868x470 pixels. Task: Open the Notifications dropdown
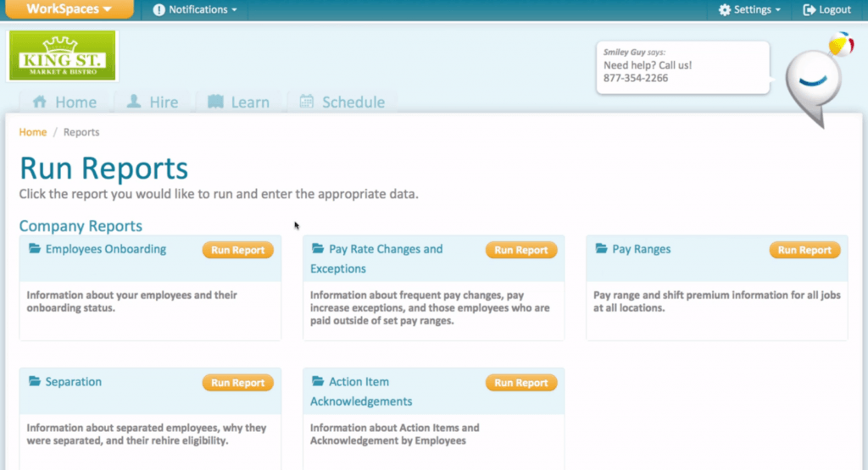[195, 9]
